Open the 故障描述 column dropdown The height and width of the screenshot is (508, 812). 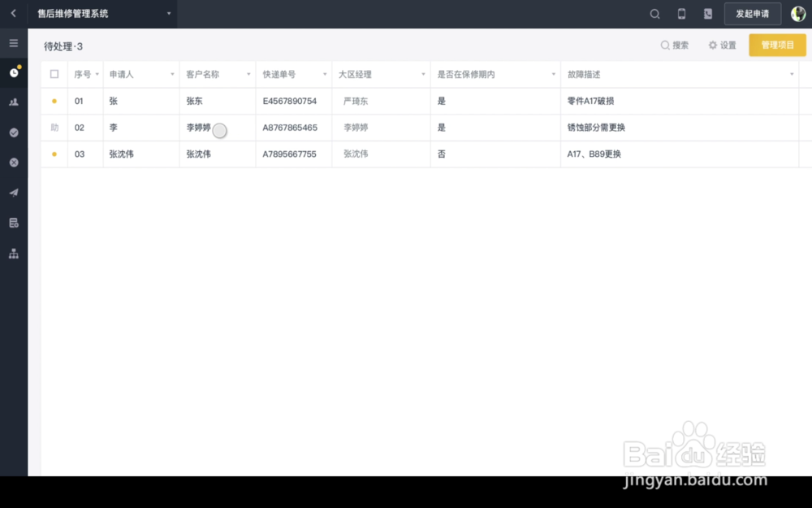coord(791,74)
